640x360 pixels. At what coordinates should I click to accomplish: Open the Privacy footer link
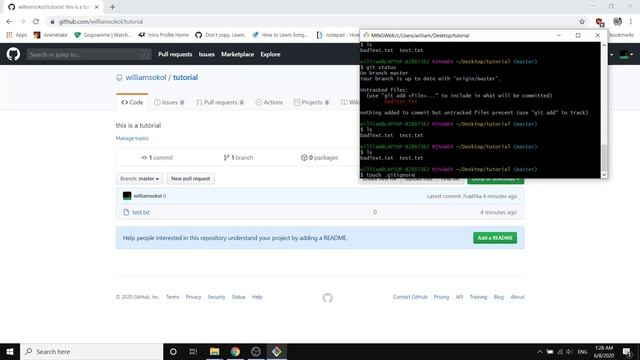tap(193, 297)
